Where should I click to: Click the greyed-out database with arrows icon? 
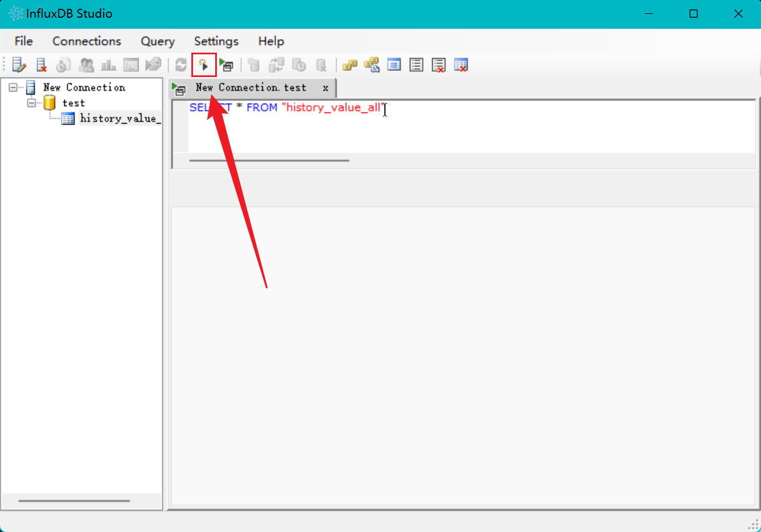(276, 65)
